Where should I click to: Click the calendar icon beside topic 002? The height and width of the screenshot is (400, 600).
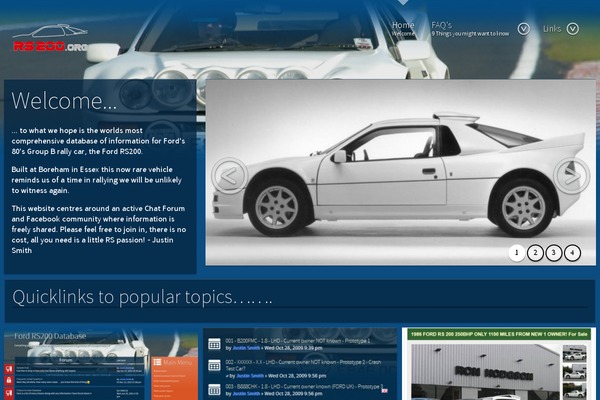coord(214,366)
